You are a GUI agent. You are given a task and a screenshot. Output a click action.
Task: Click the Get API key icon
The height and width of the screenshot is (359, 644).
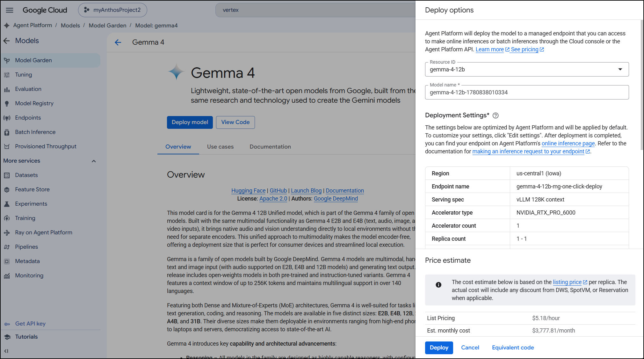[7, 324]
